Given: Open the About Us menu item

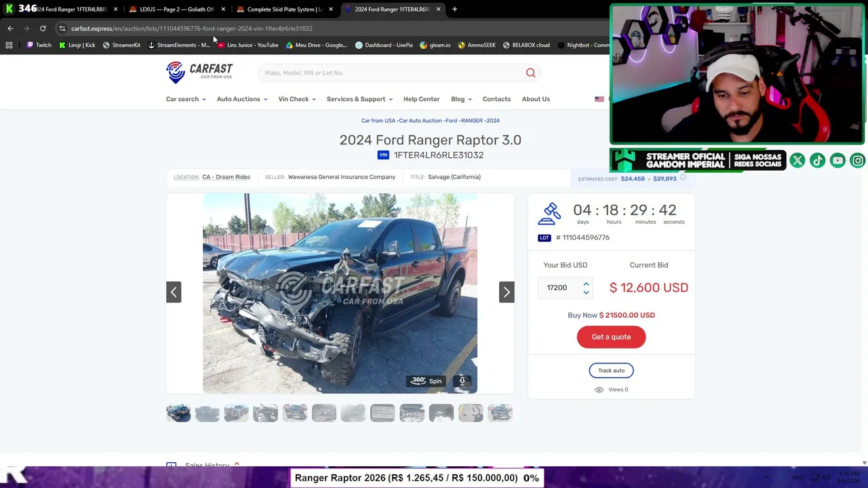Looking at the screenshot, I should point(536,99).
